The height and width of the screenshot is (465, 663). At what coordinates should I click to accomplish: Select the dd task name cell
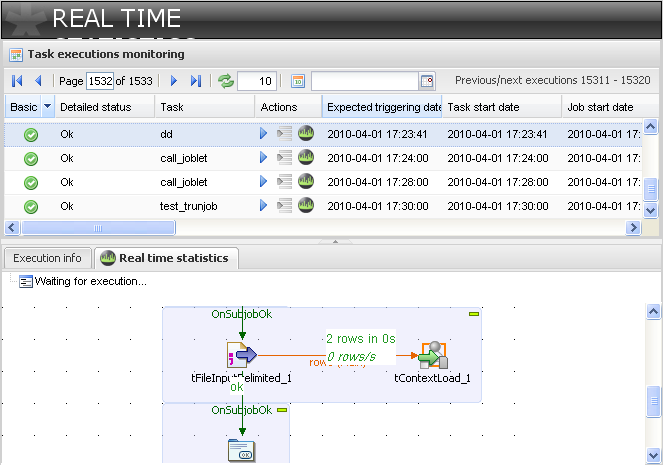pyautogui.click(x=166, y=134)
